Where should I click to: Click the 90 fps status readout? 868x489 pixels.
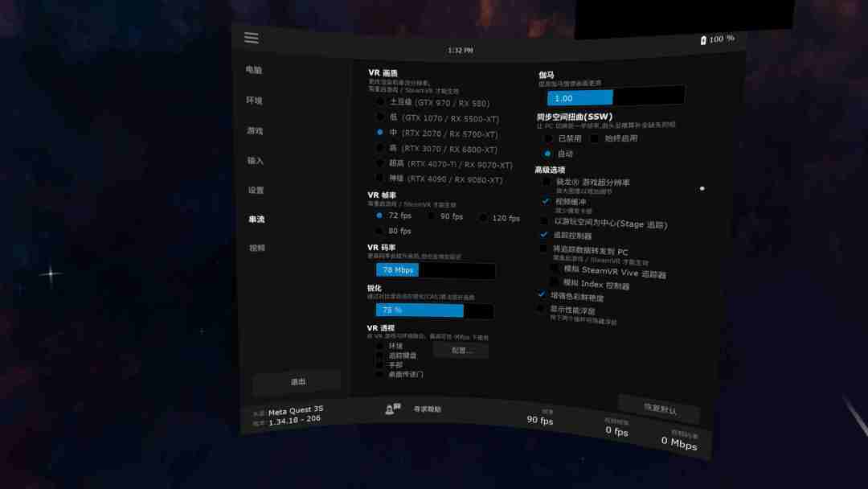point(540,421)
